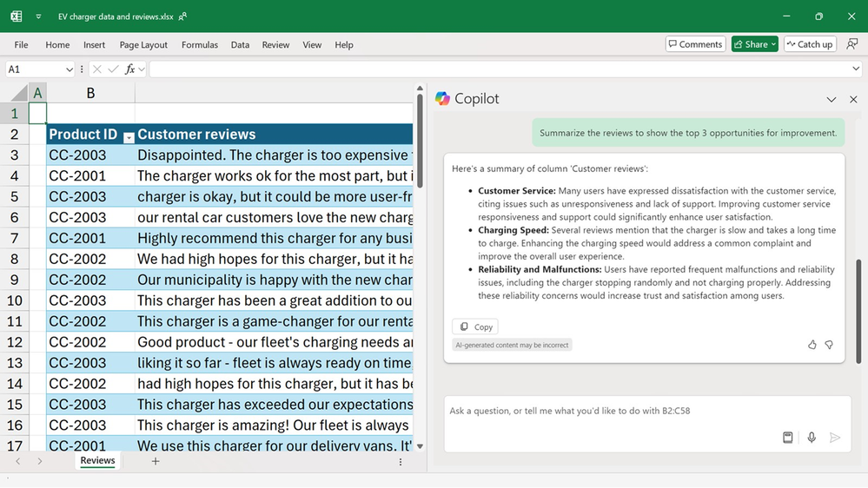Viewport: 868px width, 488px height.
Task: Click the 'Summarize the reviews' prompt bubble
Action: click(688, 133)
